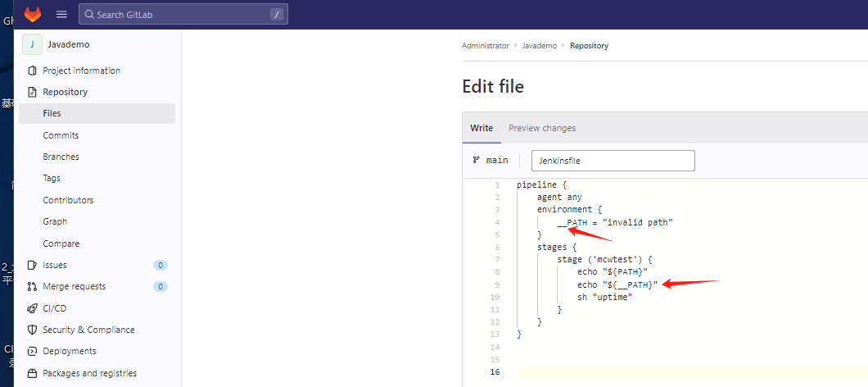Open the hamburger navigation menu
Screen dimensions: 868x387
pos(61,15)
